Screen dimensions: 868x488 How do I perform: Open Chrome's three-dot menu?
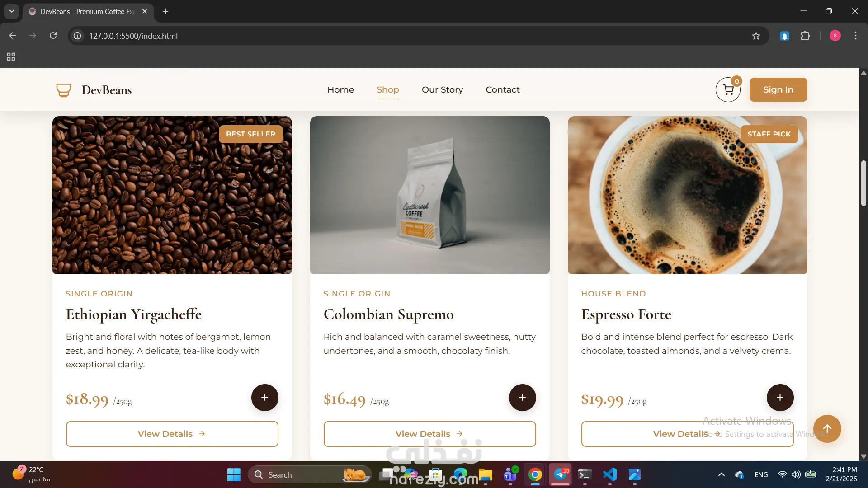[x=855, y=36]
